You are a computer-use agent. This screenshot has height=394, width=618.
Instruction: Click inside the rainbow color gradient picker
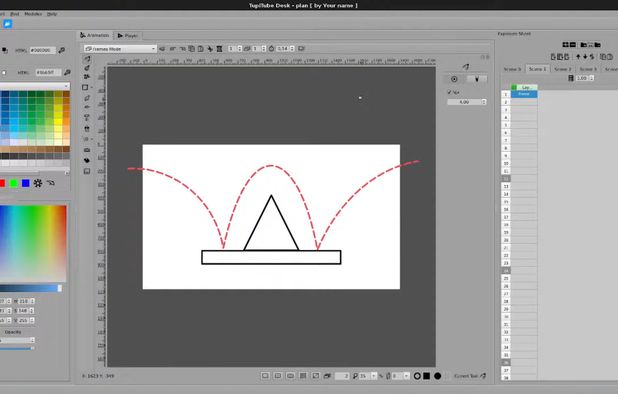pyautogui.click(x=33, y=243)
